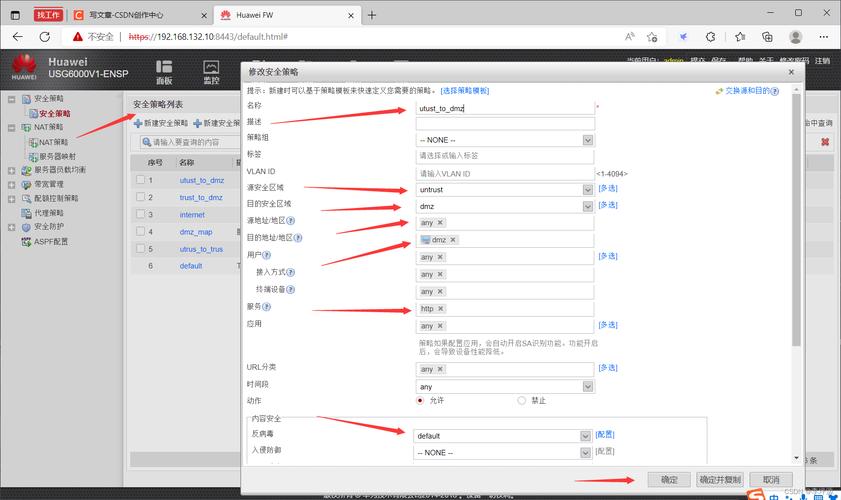The height and width of the screenshot is (500, 841).
Task: Open the 源安全区域 untrust dropdown
Action: (x=588, y=190)
